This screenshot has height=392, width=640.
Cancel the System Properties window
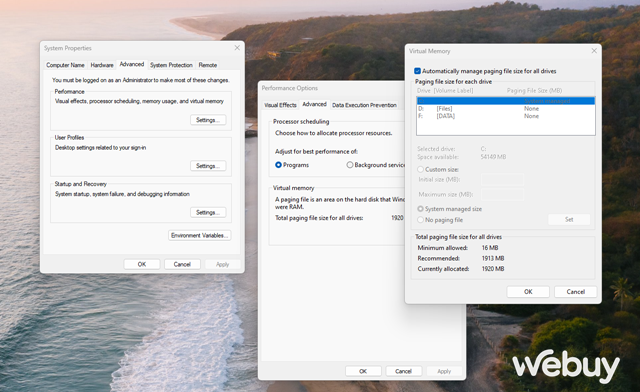pos(182,264)
